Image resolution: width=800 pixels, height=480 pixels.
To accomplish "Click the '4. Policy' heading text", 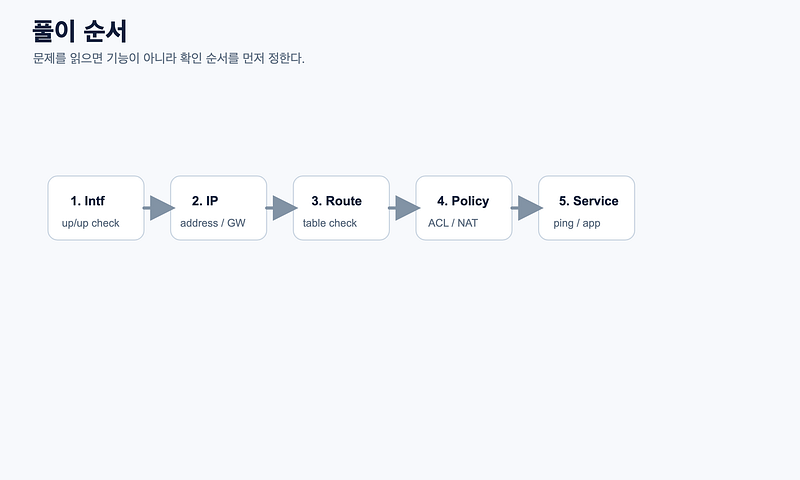I will pyautogui.click(x=463, y=201).
